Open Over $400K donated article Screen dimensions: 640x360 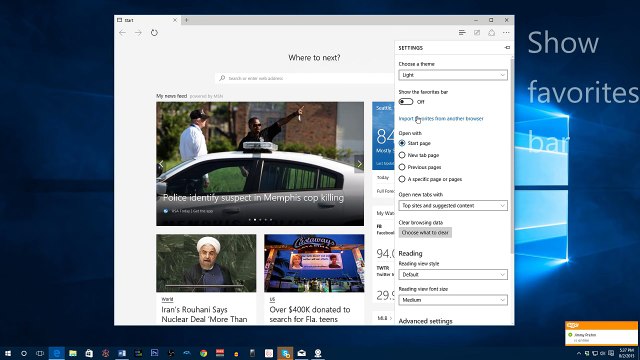tap(310, 314)
